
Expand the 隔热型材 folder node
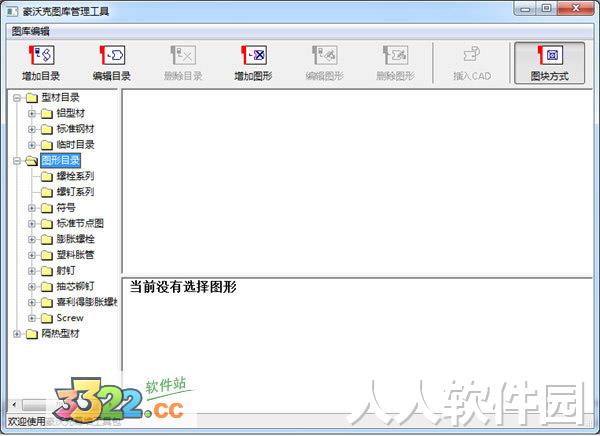17,334
